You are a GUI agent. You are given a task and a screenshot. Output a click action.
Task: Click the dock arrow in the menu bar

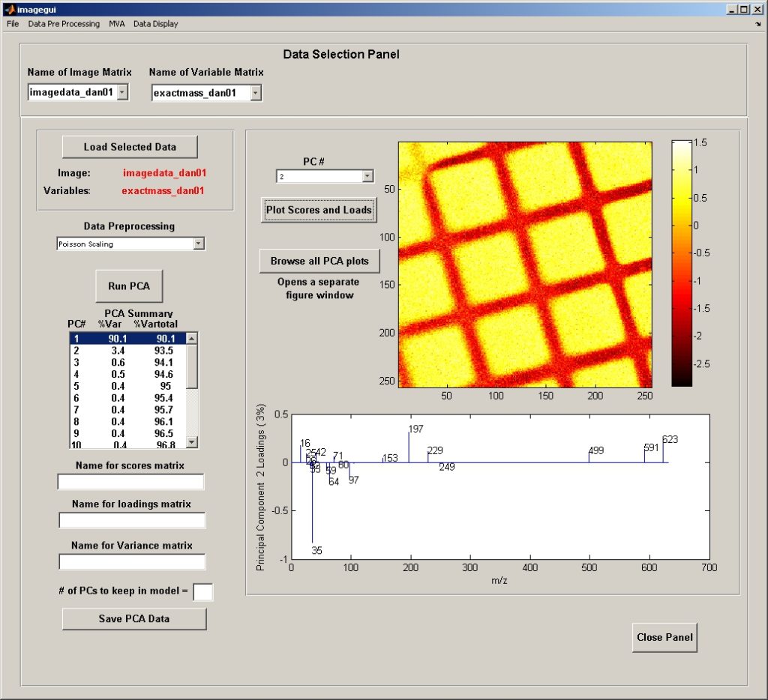point(757,24)
